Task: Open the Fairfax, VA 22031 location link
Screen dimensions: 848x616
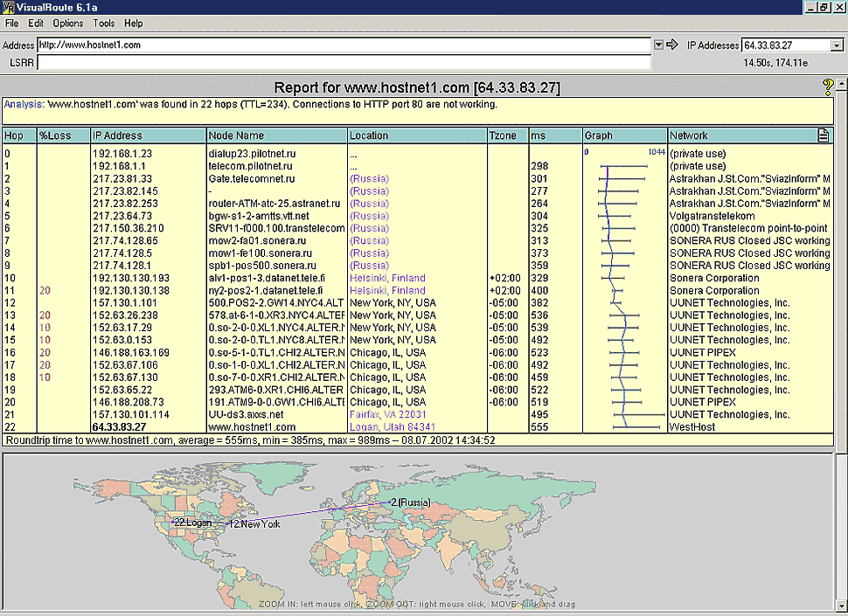Action: [x=388, y=414]
